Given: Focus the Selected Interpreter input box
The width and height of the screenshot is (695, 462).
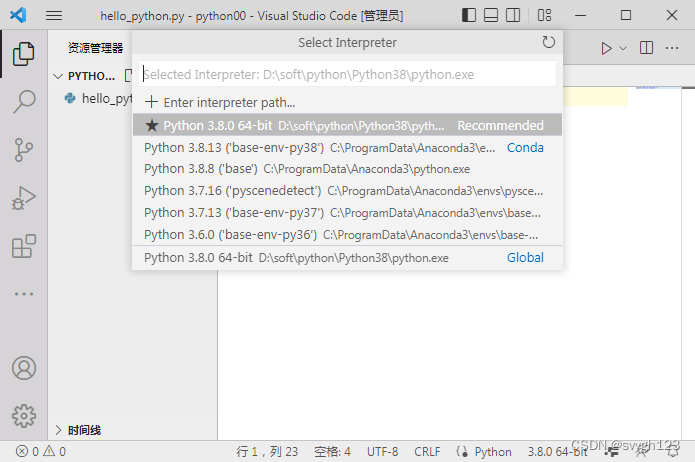Looking at the screenshot, I should pyautogui.click(x=348, y=74).
